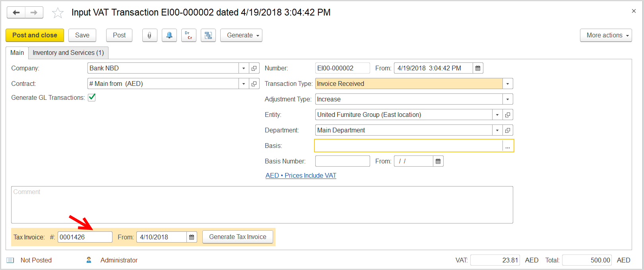Open the More actions menu

click(606, 35)
